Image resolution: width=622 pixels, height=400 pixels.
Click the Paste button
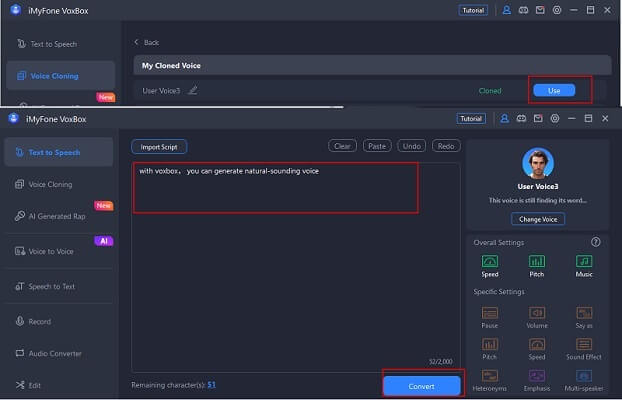pyautogui.click(x=377, y=146)
